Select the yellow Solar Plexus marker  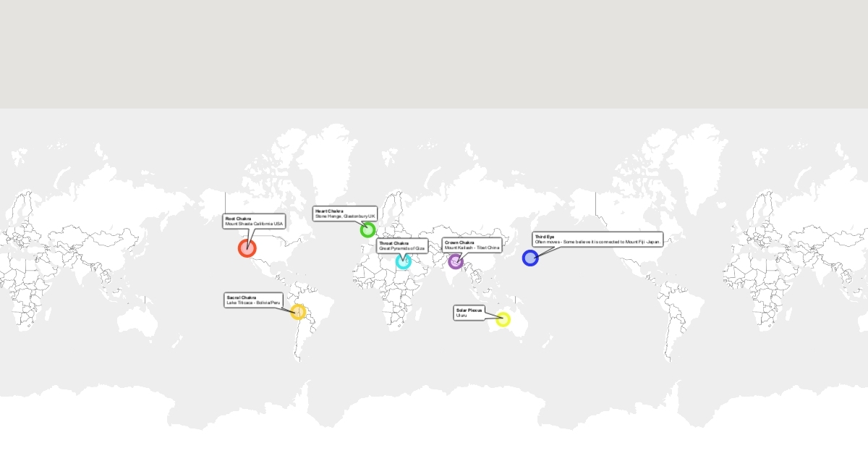pos(503,319)
